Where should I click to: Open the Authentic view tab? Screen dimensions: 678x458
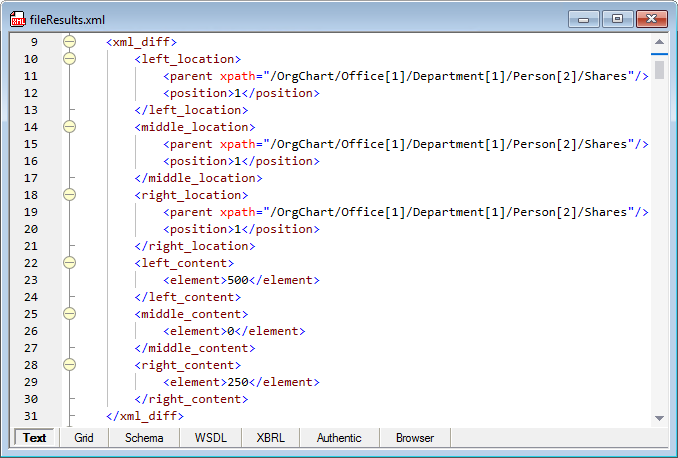pyautogui.click(x=339, y=438)
